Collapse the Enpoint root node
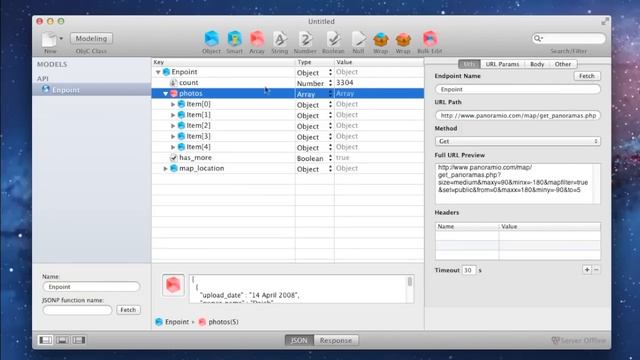640x360 pixels. tap(158, 72)
